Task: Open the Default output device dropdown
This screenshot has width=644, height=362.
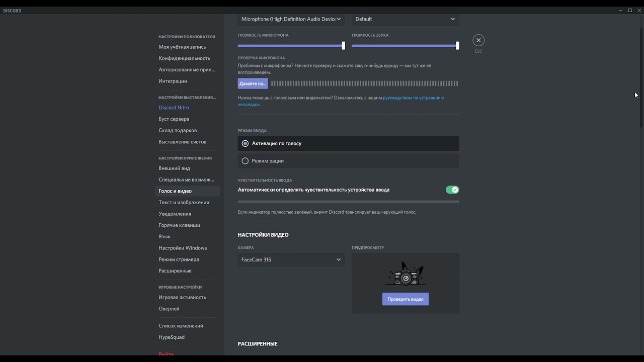Action: [405, 19]
